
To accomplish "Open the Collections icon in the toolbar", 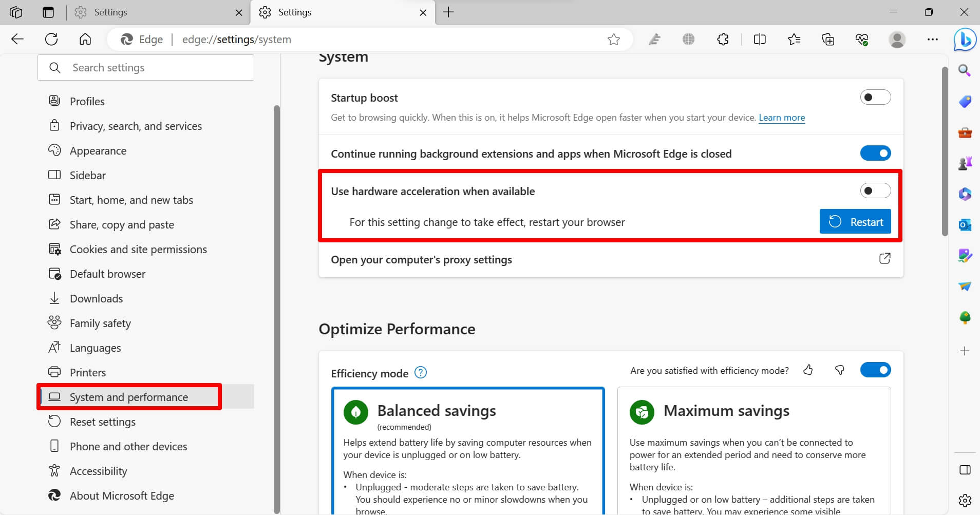I will (x=828, y=39).
